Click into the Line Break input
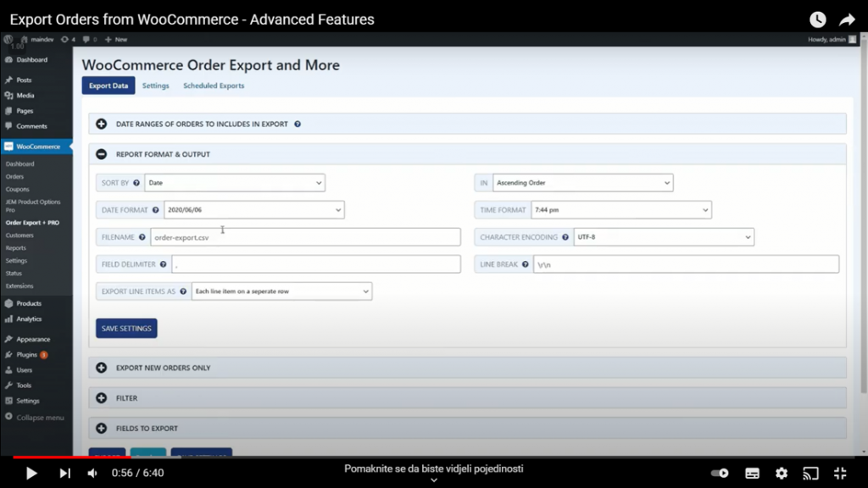Image resolution: width=868 pixels, height=488 pixels. (687, 264)
